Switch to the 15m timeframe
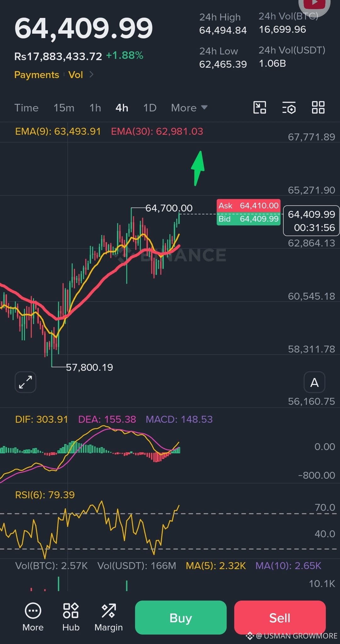Screen dimensions: 340x644 [64, 108]
